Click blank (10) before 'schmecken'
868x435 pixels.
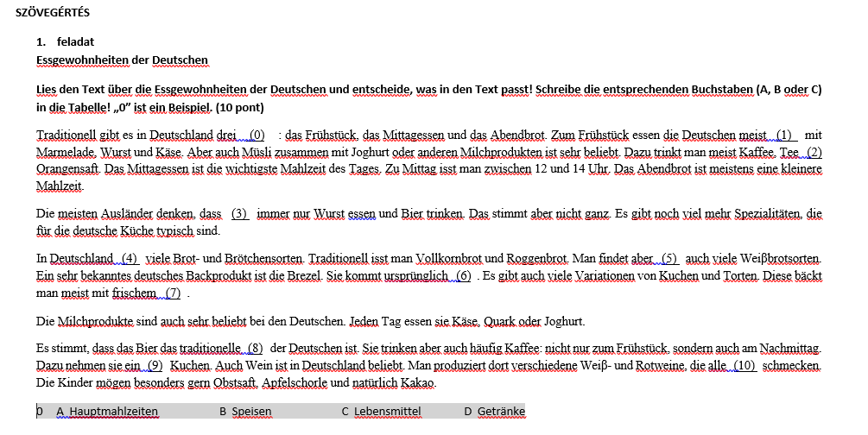(745, 366)
